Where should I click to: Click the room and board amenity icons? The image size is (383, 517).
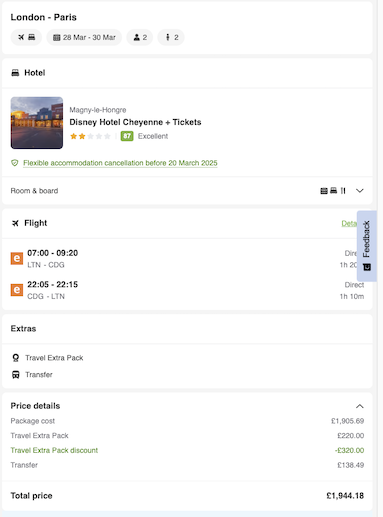333,191
